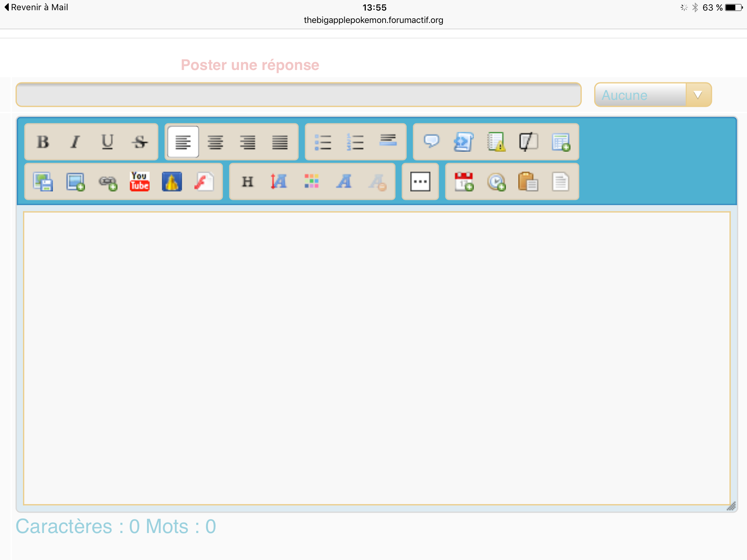747x560 pixels.
Task: Toggle italic text style
Action: (x=75, y=142)
